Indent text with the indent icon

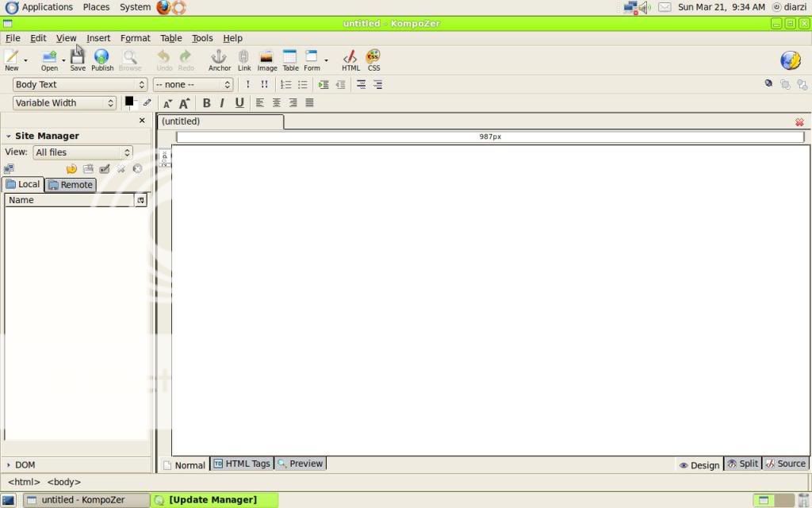pyautogui.click(x=324, y=84)
